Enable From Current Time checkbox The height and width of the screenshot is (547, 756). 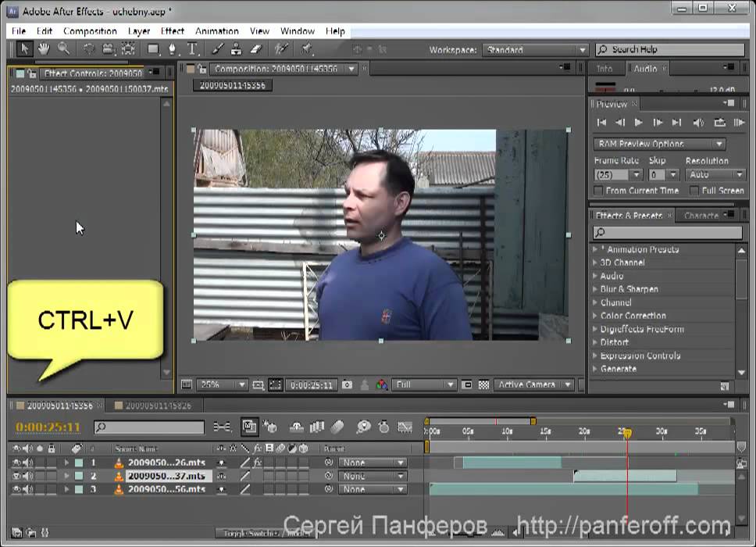tap(598, 191)
